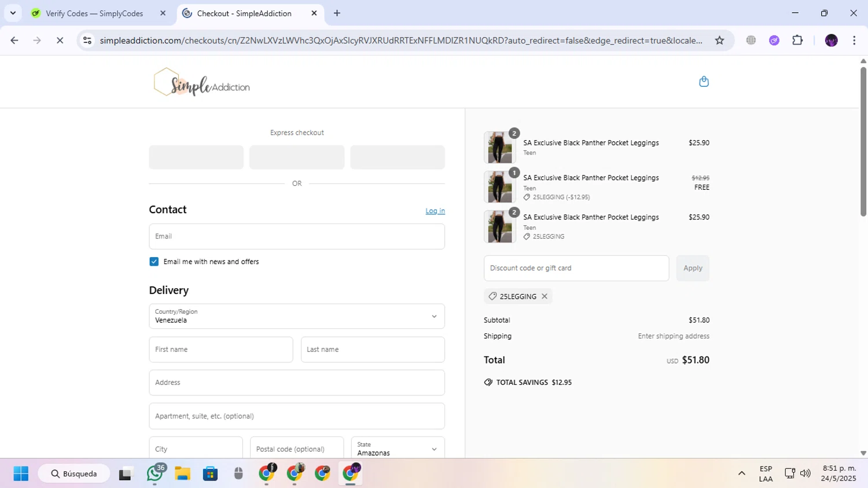Show hidden system tray icons
Screen dimensions: 868x488
pyautogui.click(x=741, y=474)
